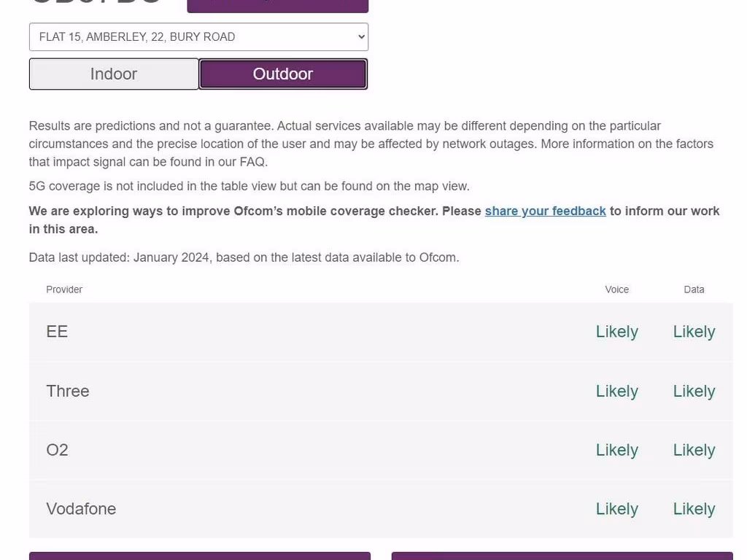This screenshot has height=560, width=747.
Task: Click the O2 provider name
Action: (x=57, y=450)
